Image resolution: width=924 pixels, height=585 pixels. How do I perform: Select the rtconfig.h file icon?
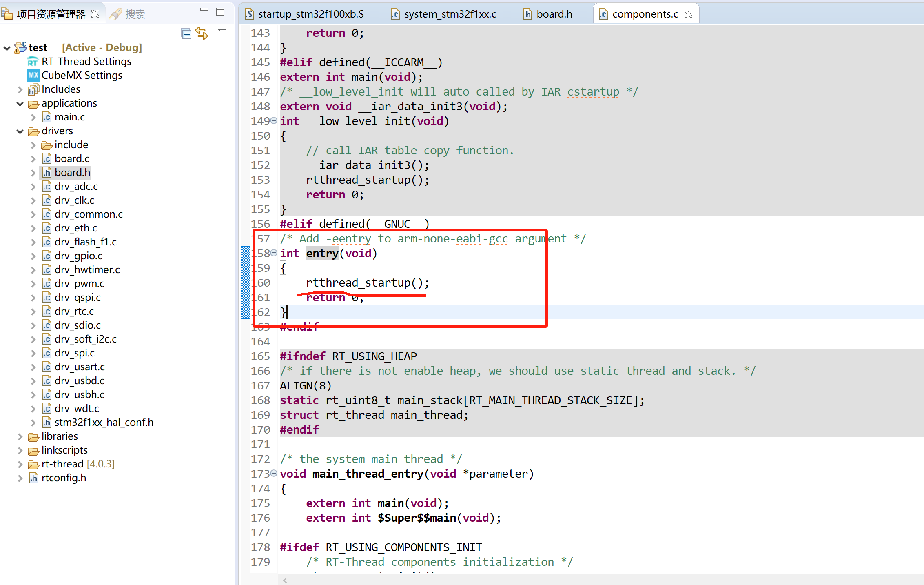tap(34, 478)
